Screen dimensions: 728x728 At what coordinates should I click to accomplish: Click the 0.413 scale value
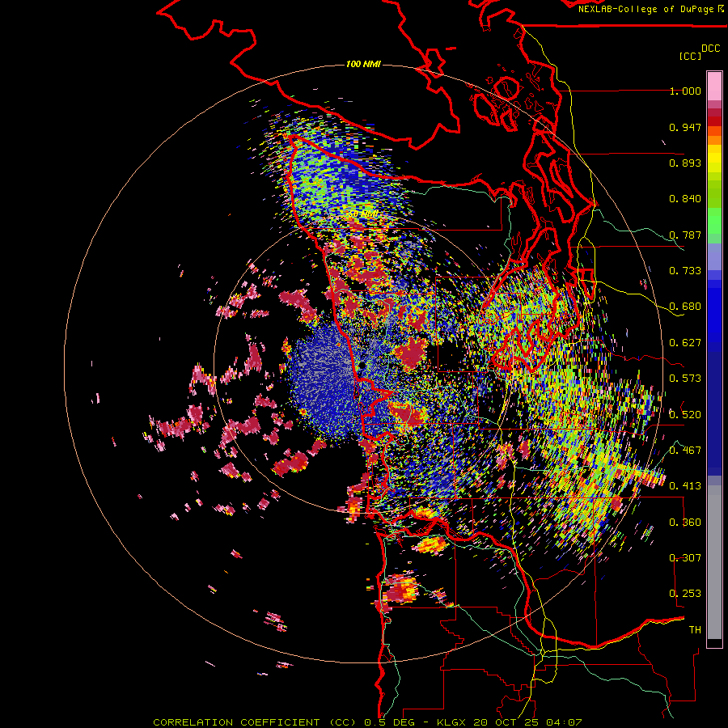pyautogui.click(x=685, y=486)
